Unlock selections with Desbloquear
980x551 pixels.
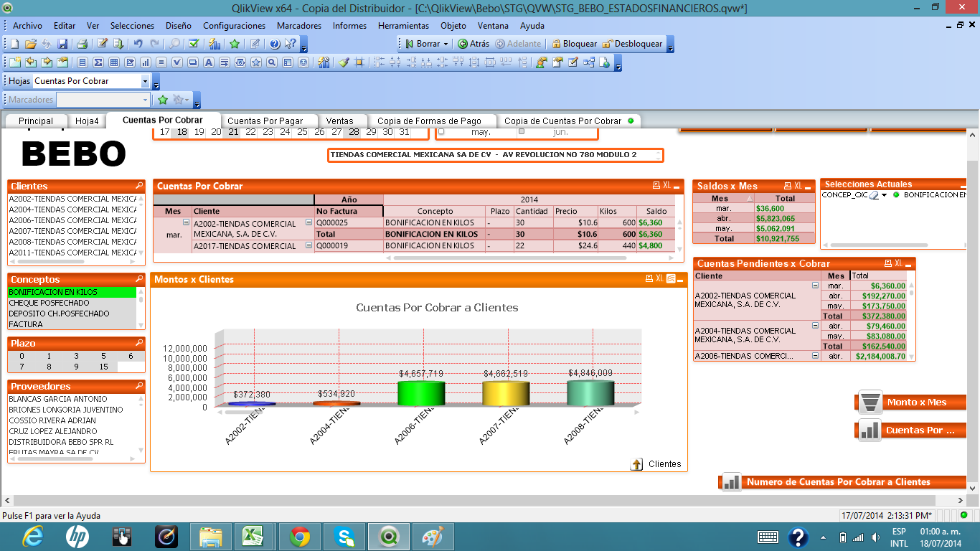pyautogui.click(x=632, y=44)
